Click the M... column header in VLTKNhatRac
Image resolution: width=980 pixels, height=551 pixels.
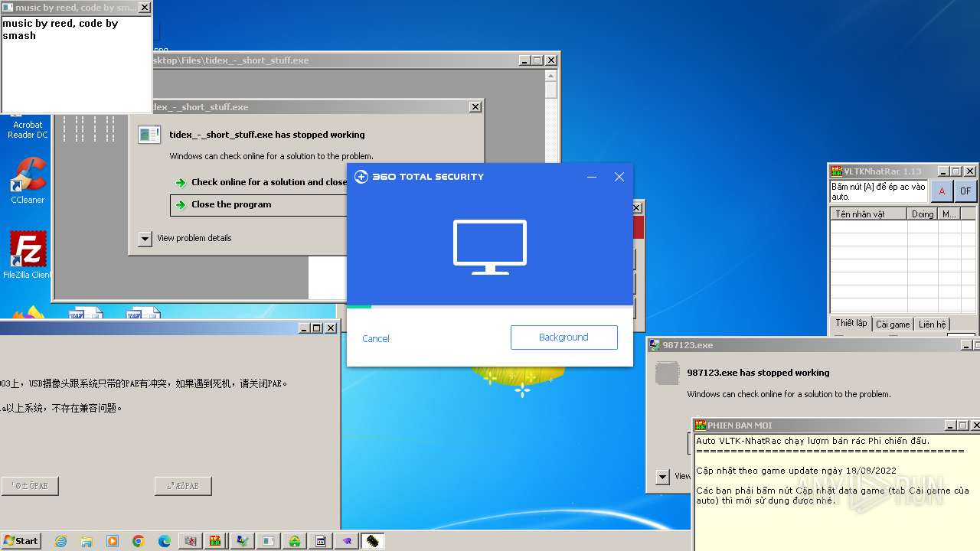tap(949, 214)
